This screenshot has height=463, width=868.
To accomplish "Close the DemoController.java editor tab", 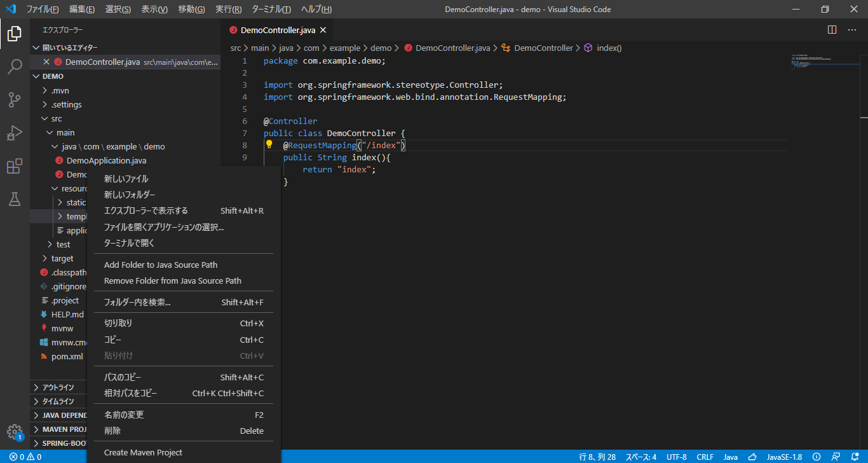I will (323, 30).
